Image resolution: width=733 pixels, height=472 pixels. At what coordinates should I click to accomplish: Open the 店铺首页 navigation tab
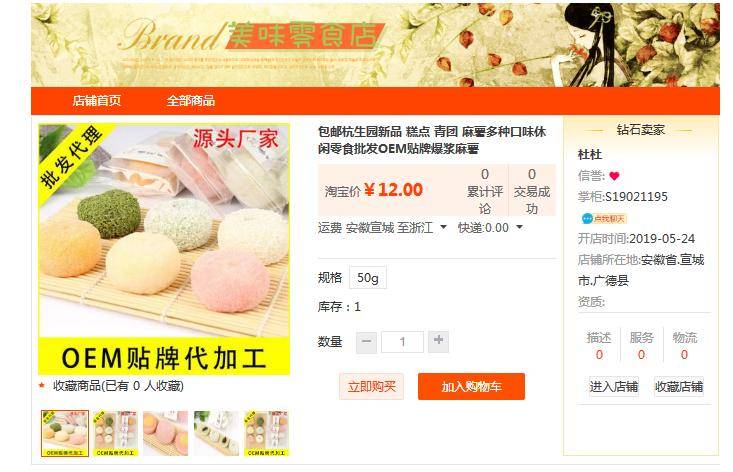coord(96,100)
